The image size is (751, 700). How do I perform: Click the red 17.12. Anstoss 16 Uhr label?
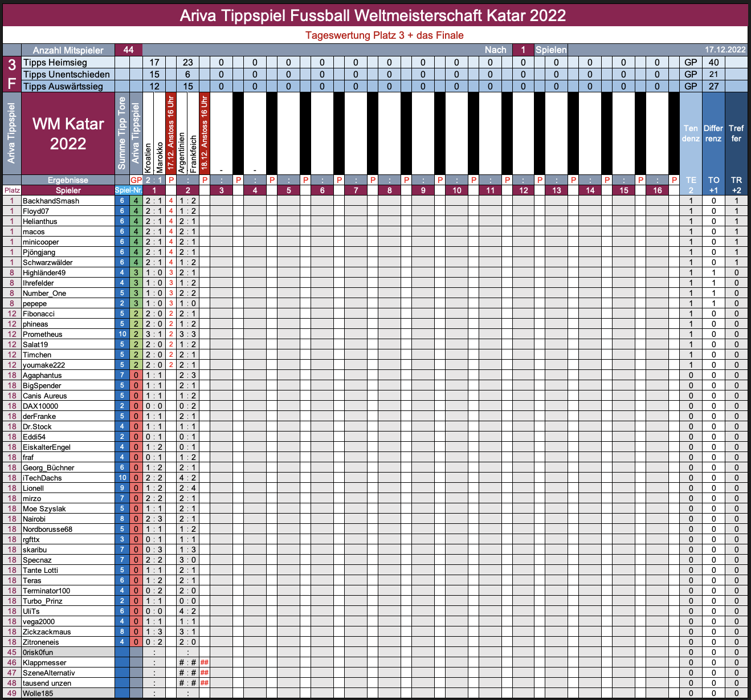(x=171, y=133)
